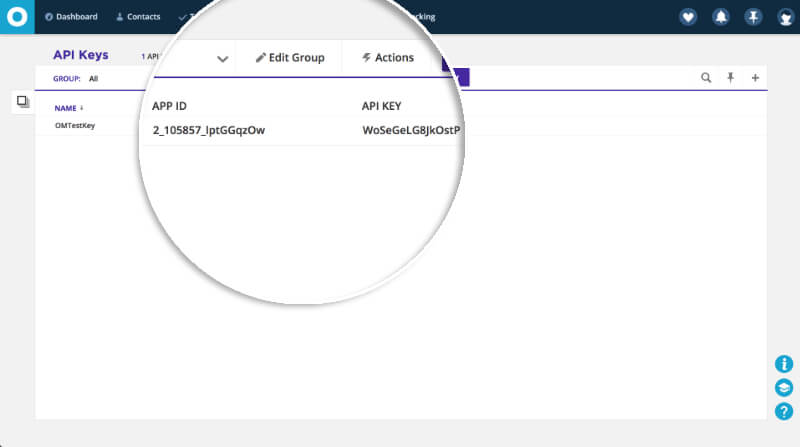Click the APP ID column header
The image size is (800, 447).
[x=169, y=106]
